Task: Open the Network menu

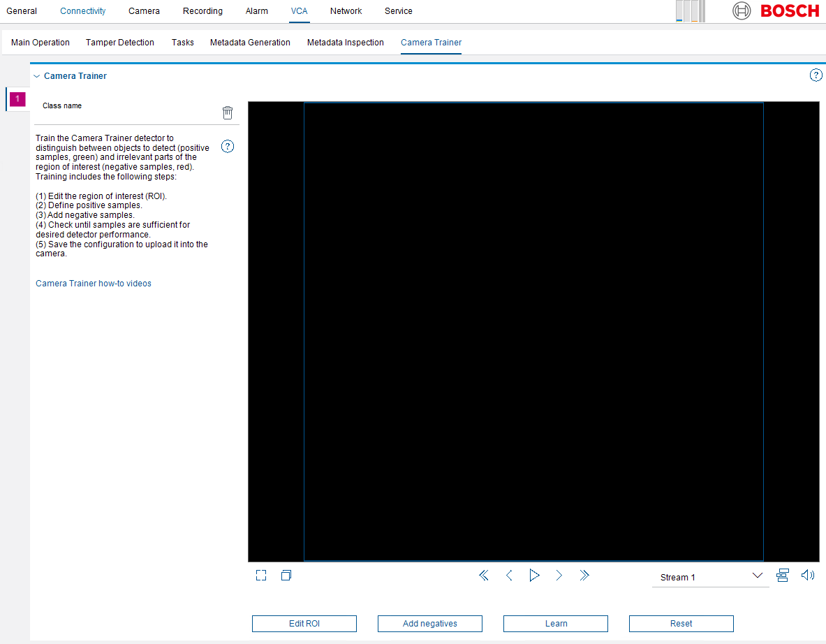Action: point(346,11)
